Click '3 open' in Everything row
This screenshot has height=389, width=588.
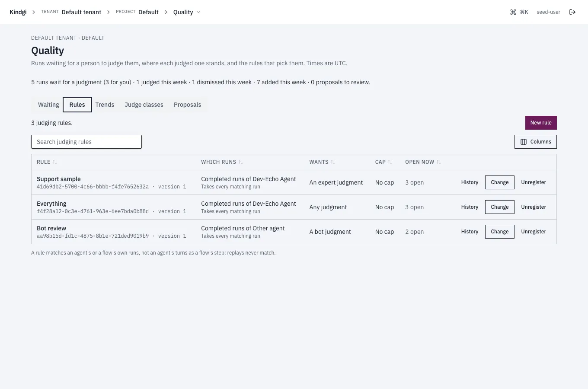(414, 207)
